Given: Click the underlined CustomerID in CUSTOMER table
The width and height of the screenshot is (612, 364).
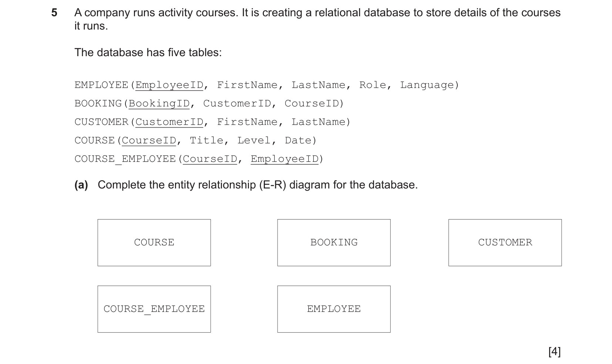Looking at the screenshot, I should [169, 122].
